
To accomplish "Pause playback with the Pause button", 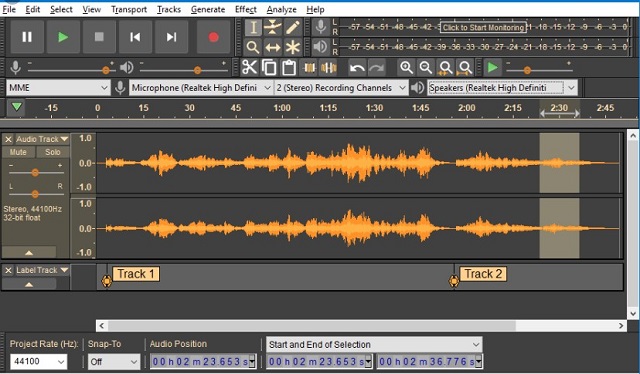I will point(27,37).
